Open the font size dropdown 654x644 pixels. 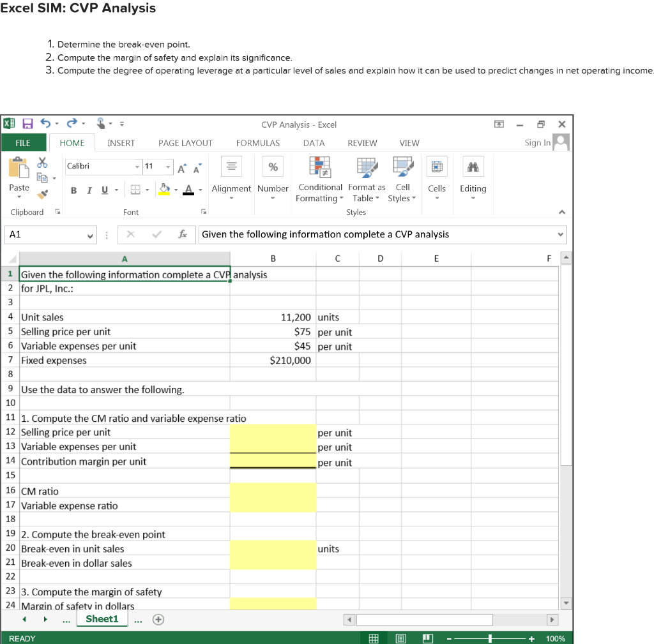click(168, 167)
